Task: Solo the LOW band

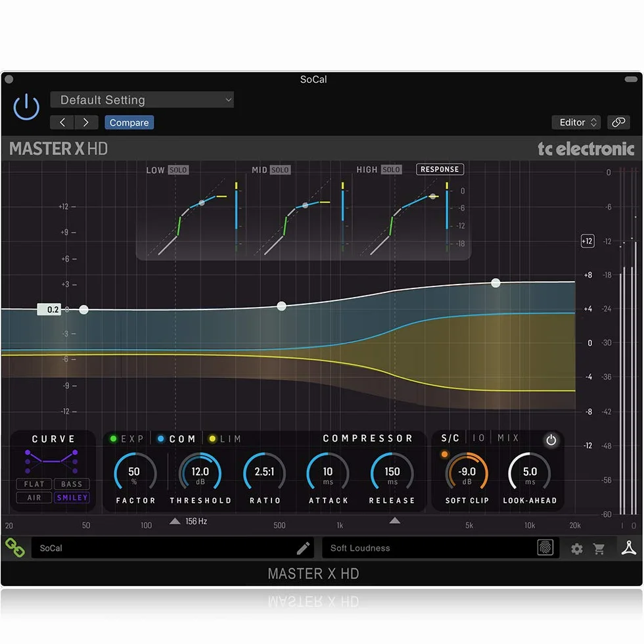Action: click(x=178, y=170)
